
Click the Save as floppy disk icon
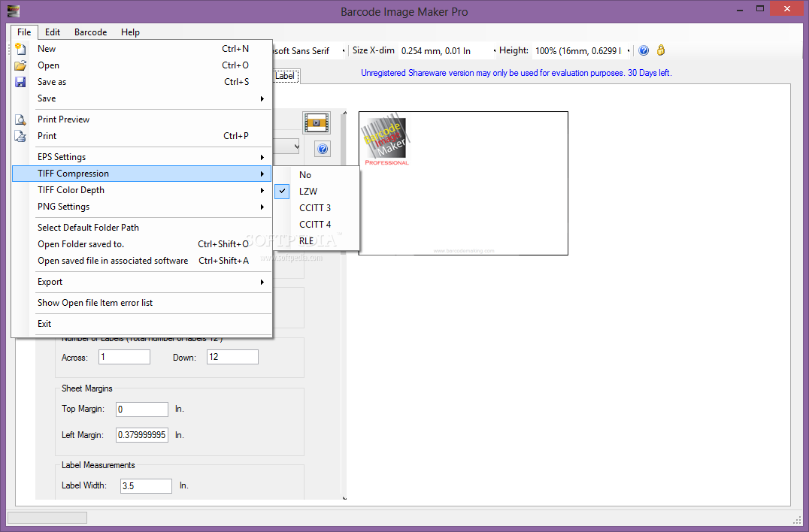(20, 82)
